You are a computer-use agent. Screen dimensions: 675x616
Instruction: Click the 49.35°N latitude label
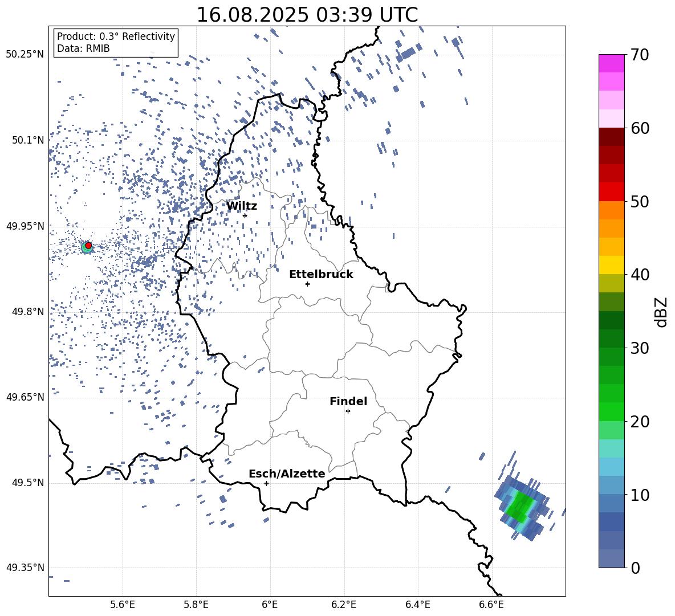(25, 568)
